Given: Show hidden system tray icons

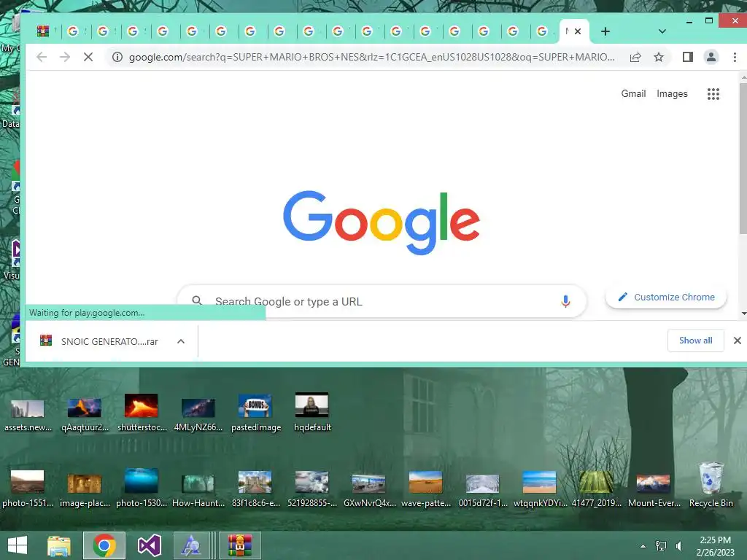Looking at the screenshot, I should [x=643, y=546].
